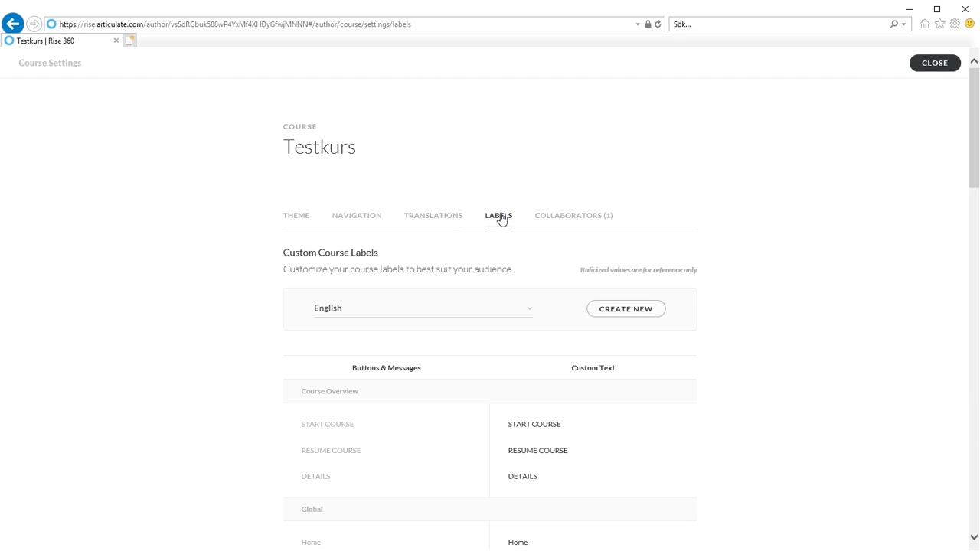Open the browser home icon
The image size is (980, 551).
coord(925,24)
